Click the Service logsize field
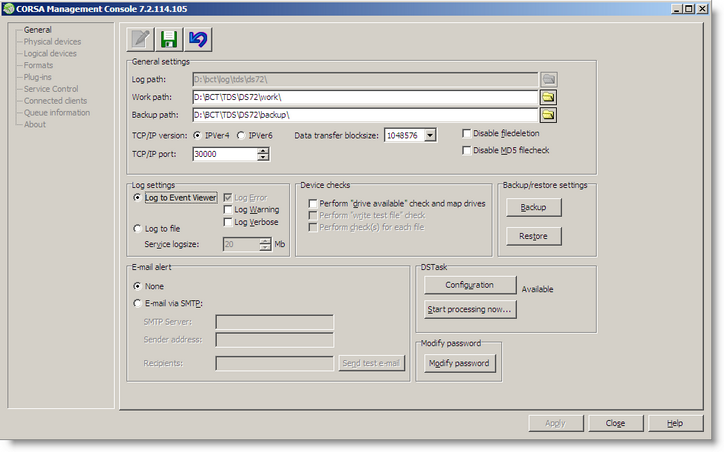724x452 pixels. click(241, 244)
